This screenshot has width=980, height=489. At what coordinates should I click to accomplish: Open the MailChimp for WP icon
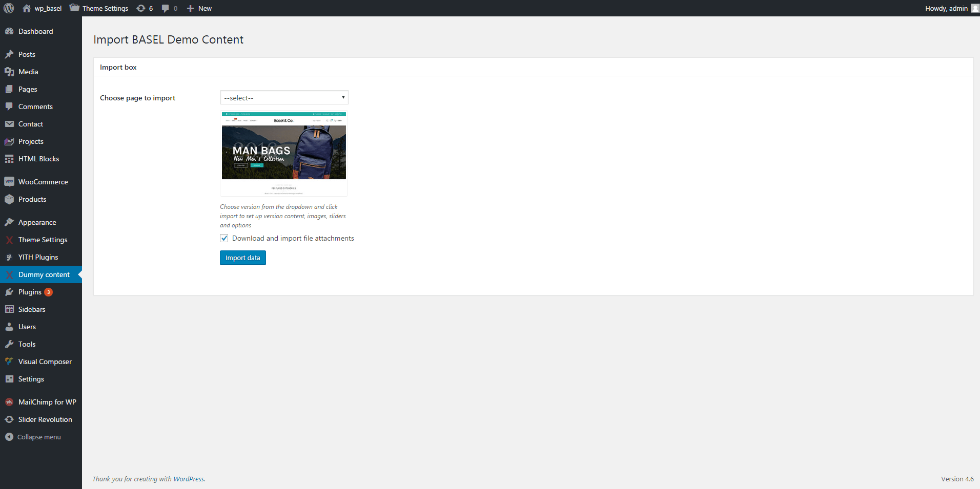click(9, 402)
